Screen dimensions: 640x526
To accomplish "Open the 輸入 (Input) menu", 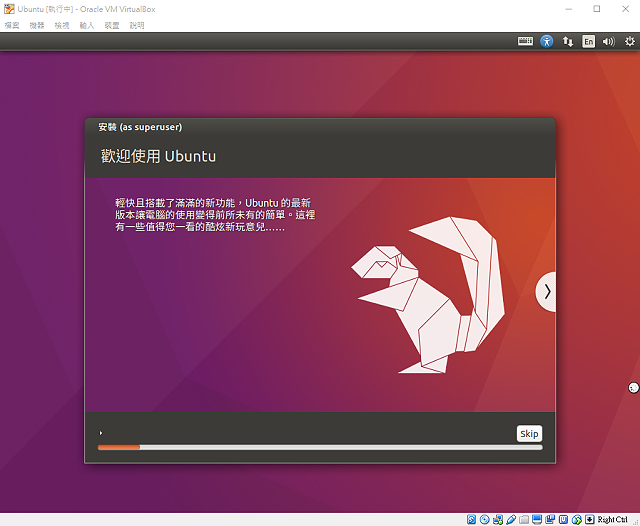I will pos(87,26).
